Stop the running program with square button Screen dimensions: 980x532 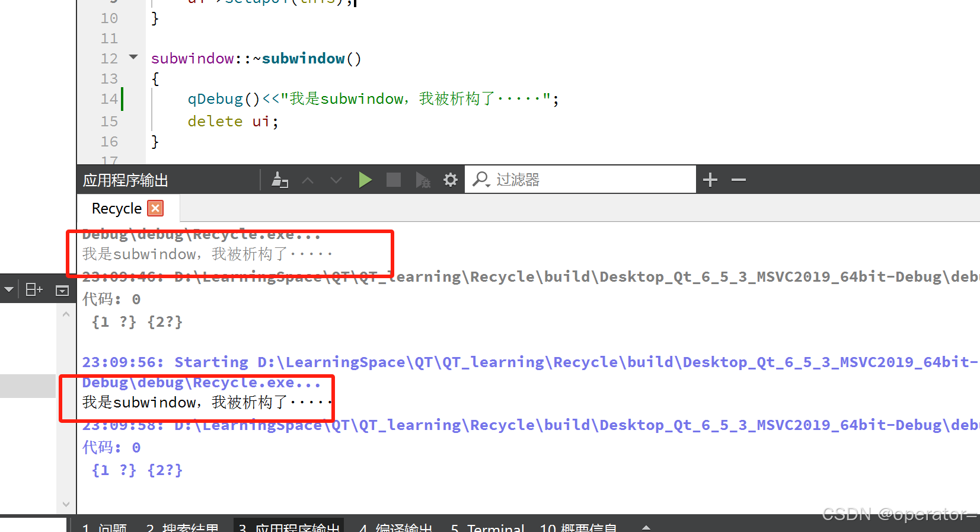[394, 180]
